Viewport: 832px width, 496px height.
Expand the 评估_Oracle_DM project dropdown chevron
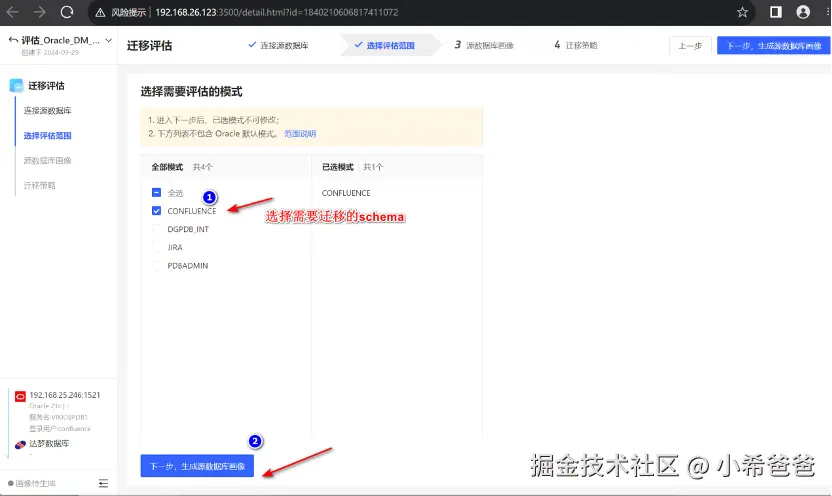tap(109, 40)
